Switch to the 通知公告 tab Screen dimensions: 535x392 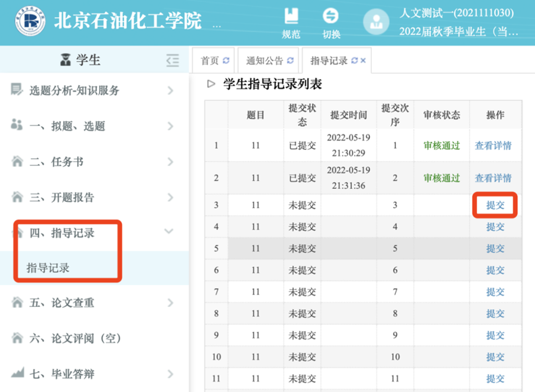pyautogui.click(x=264, y=60)
